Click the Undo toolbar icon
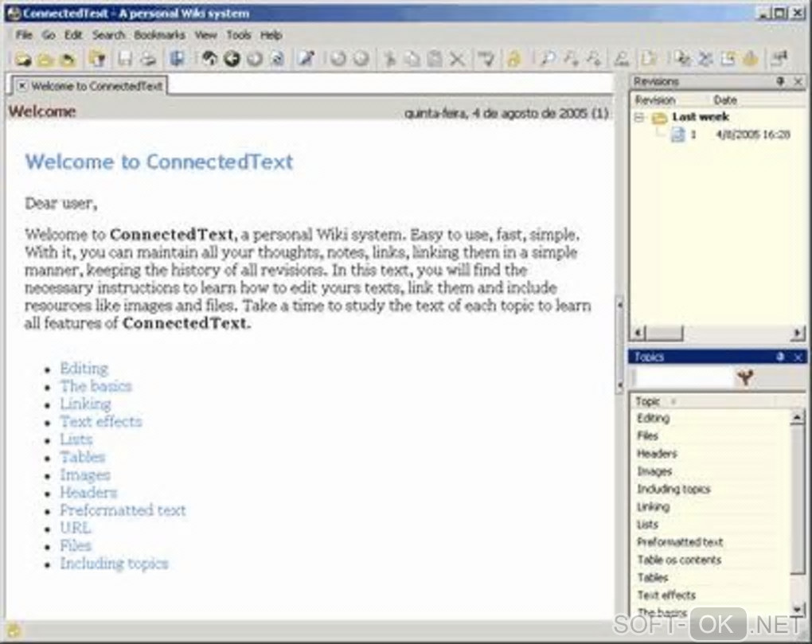Viewport: 812px width, 644px height. tap(338, 59)
